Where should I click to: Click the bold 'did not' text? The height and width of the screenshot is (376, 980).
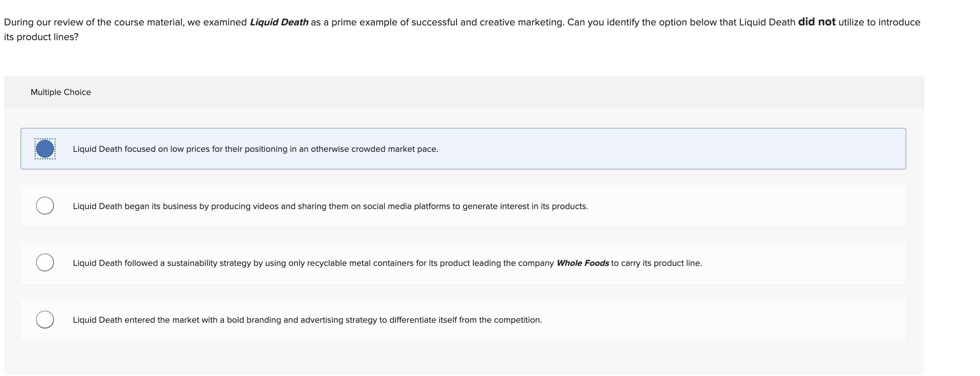(816, 22)
